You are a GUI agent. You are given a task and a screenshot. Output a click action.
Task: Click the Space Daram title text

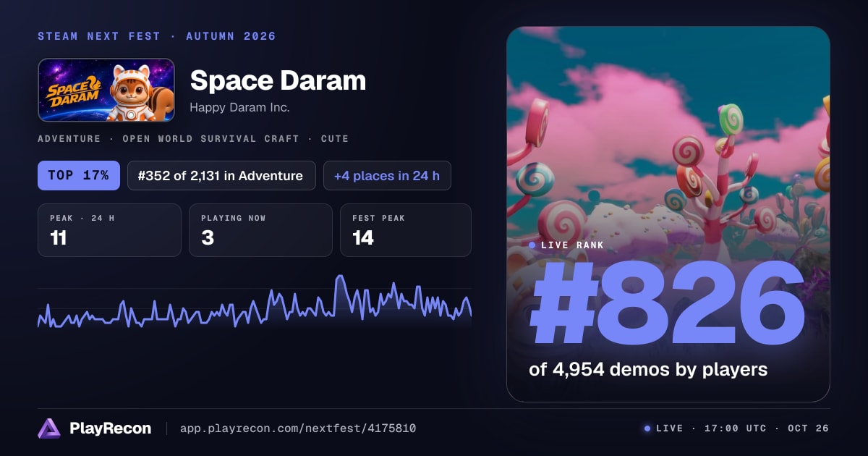[x=278, y=80]
